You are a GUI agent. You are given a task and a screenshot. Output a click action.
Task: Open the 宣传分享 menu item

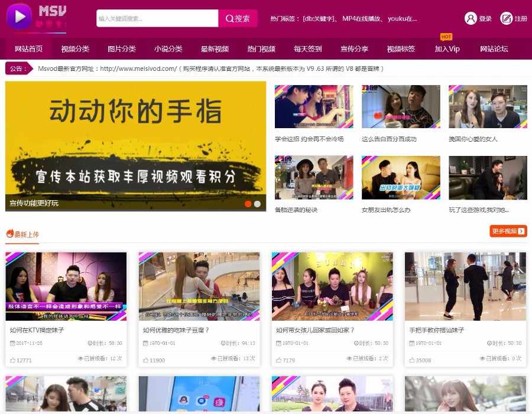(354, 49)
